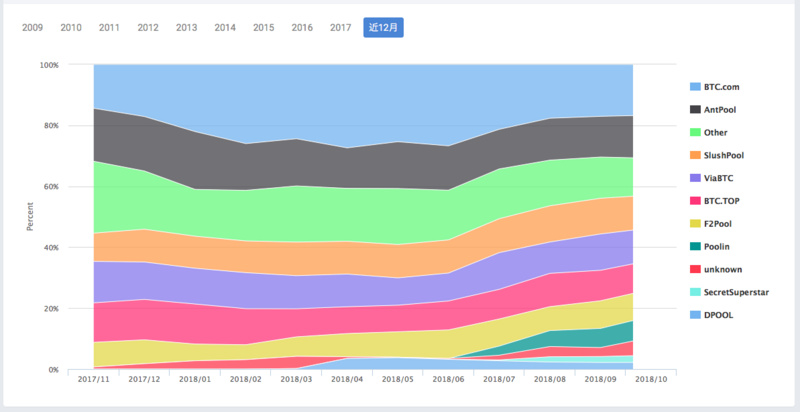This screenshot has width=800, height=412.
Task: Click the Poolin teal legend marker
Action: (696, 246)
